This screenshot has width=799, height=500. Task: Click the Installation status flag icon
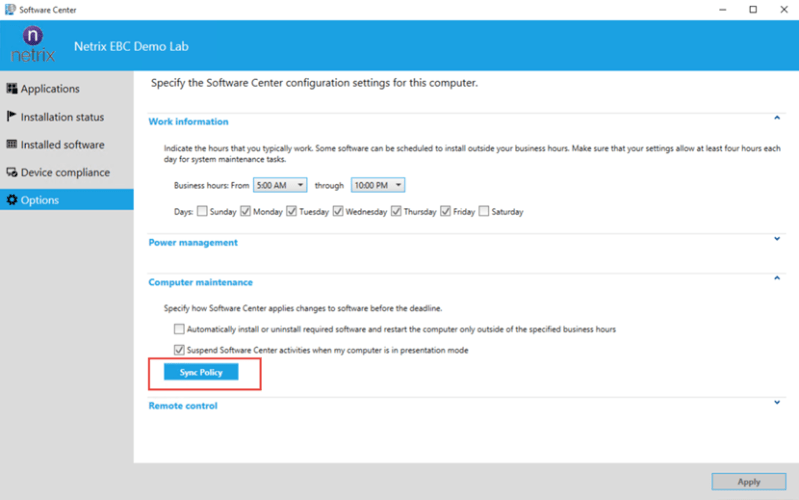pyautogui.click(x=12, y=117)
